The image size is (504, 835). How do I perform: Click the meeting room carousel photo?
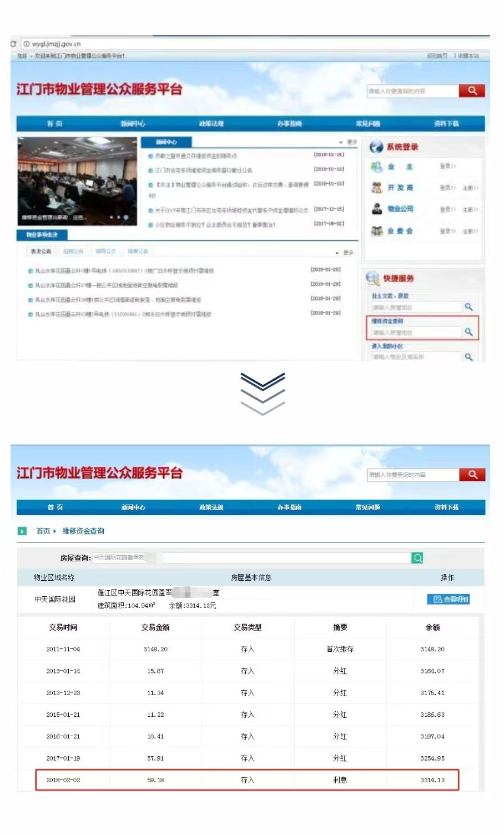coord(77,181)
